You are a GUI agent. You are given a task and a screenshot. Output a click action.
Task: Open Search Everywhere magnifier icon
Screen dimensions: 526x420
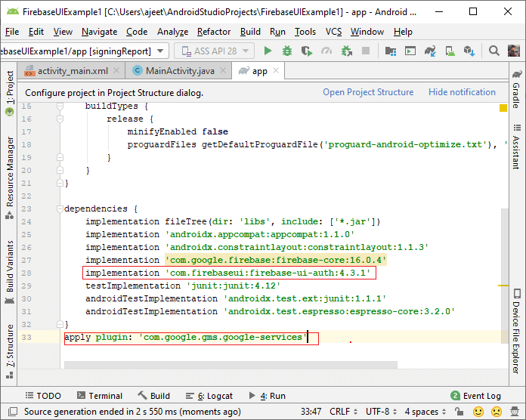[494, 51]
